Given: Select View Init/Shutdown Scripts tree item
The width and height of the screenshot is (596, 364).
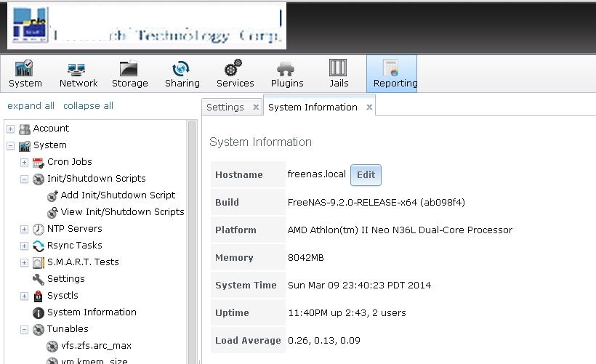Looking at the screenshot, I should (x=122, y=212).
